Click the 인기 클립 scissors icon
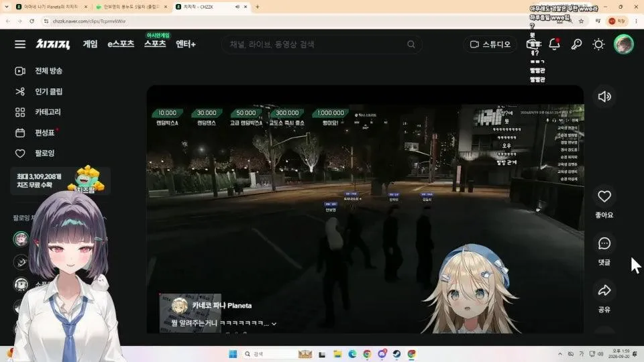Screen dimensions: 644x362 coord(20,92)
